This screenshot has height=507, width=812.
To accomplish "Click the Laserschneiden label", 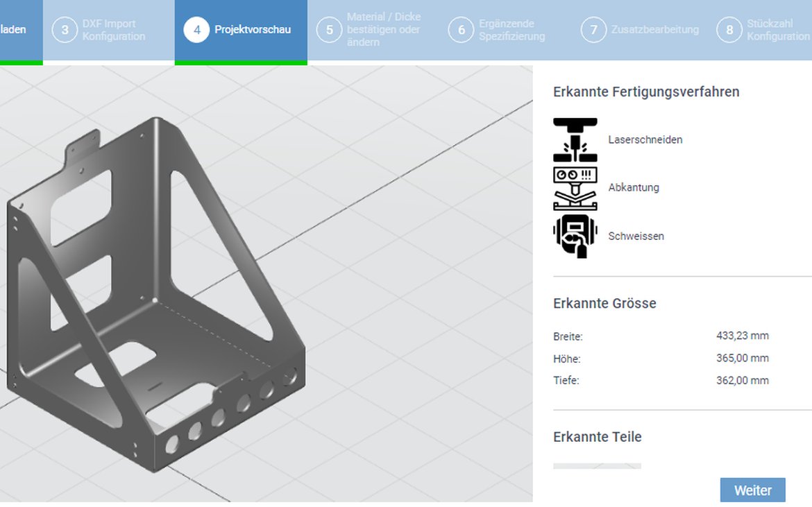I will (645, 139).
